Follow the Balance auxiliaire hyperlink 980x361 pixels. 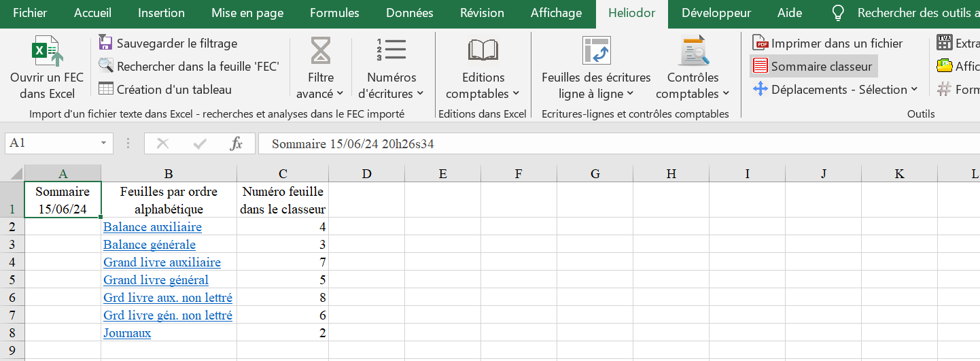(152, 227)
